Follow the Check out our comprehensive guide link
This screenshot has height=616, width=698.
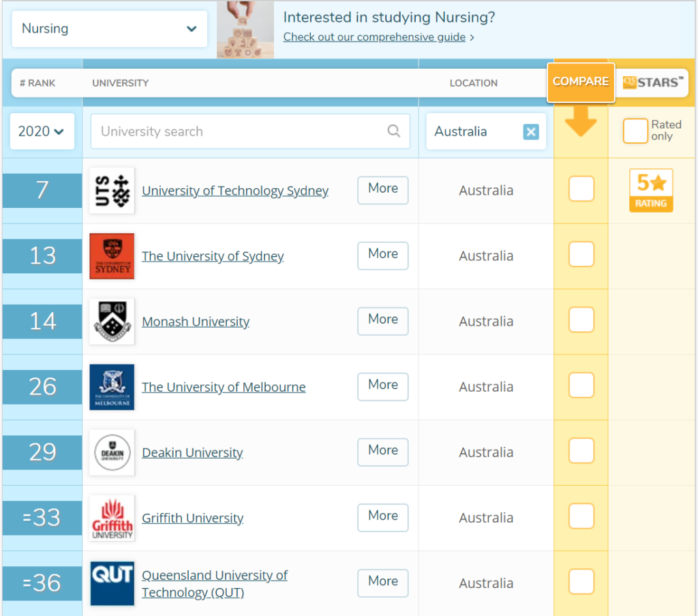pos(374,37)
